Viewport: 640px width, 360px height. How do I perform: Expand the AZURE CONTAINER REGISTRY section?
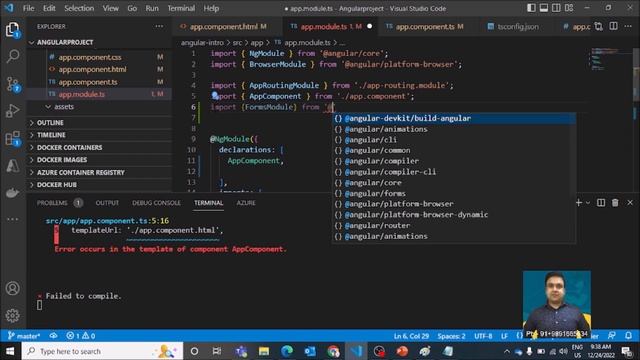point(100,172)
